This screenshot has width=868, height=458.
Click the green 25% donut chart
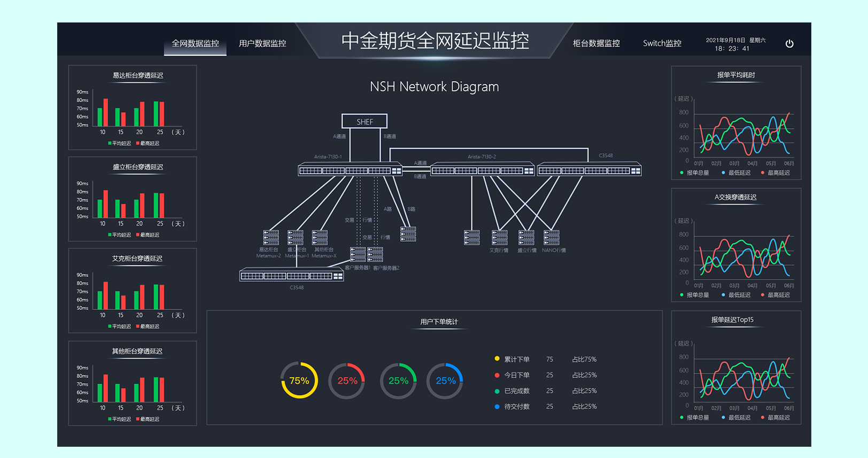pyautogui.click(x=398, y=381)
